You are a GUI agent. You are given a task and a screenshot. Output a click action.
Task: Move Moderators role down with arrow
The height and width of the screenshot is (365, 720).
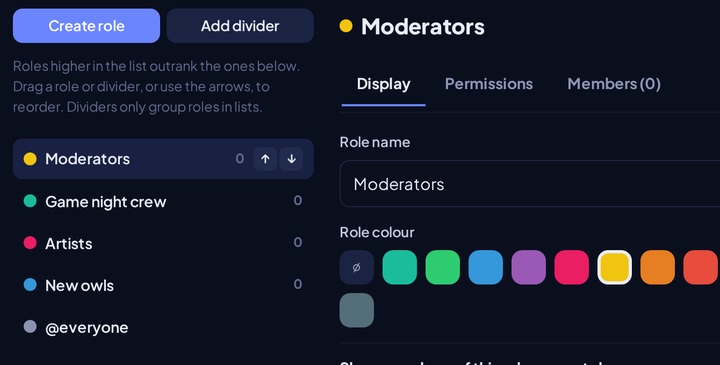click(x=291, y=159)
